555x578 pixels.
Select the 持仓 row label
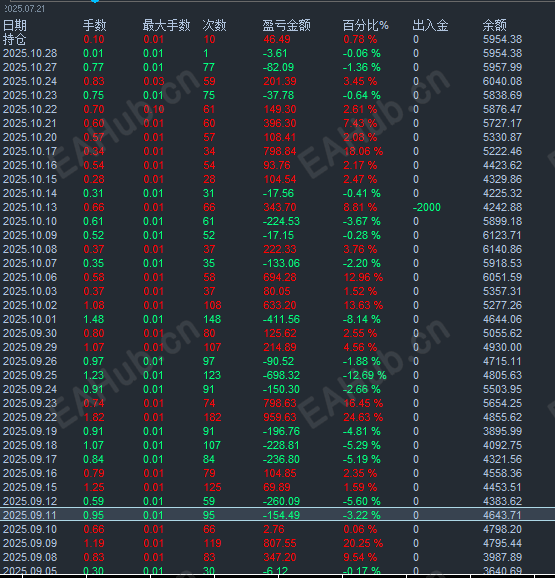[15, 39]
